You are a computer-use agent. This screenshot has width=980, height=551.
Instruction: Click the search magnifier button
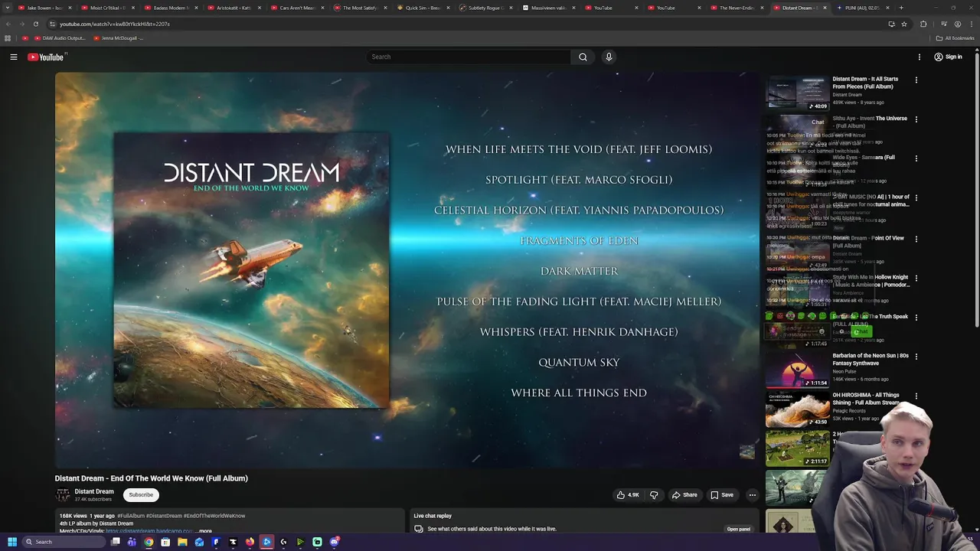click(583, 57)
